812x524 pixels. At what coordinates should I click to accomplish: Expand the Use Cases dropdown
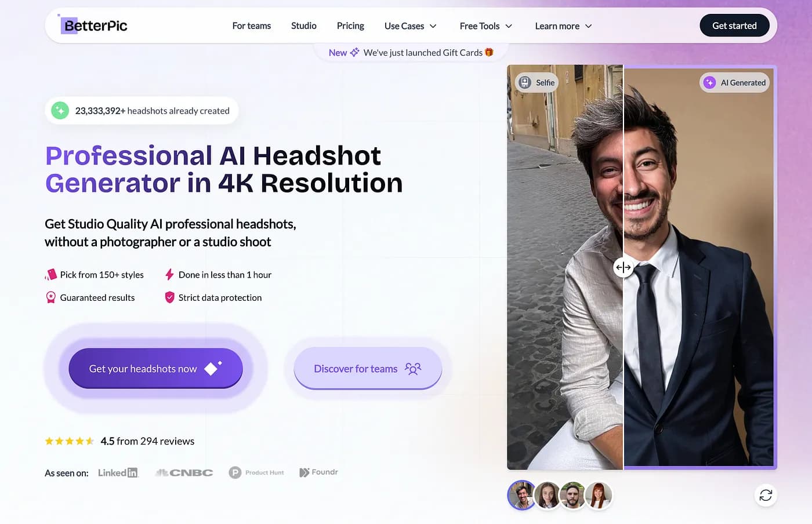[410, 26]
